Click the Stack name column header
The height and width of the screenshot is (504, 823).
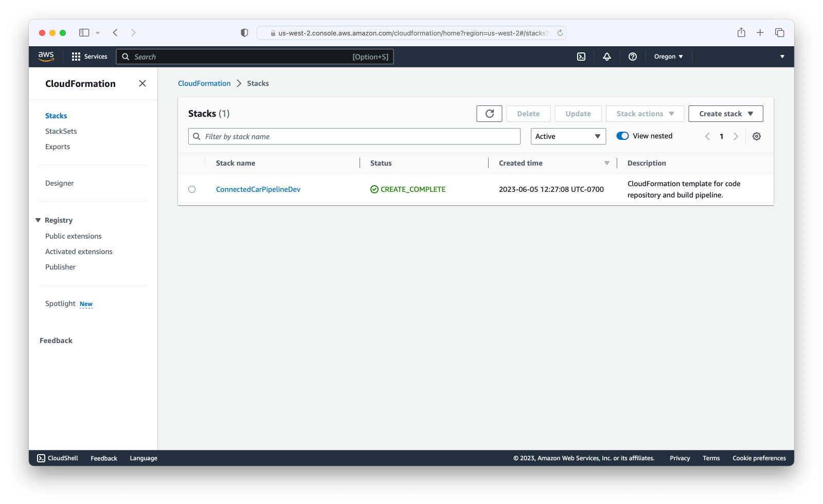pyautogui.click(x=236, y=163)
